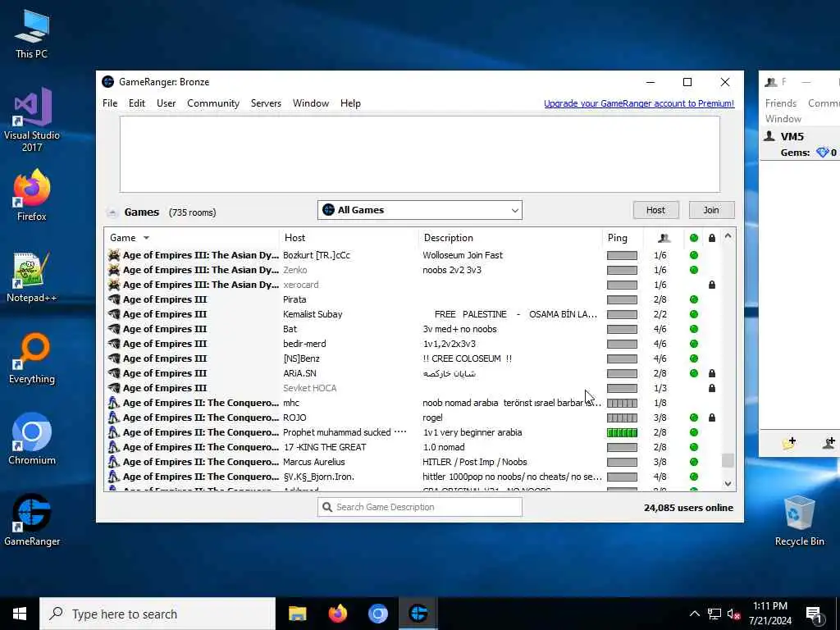The height and width of the screenshot is (630, 840).
Task: Click the green ping bar of 1v1 very beginner arabia
Action: click(x=622, y=432)
